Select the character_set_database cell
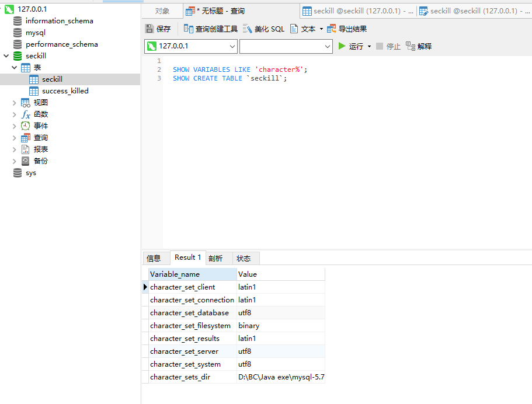The width and height of the screenshot is (532, 404). coord(192,313)
